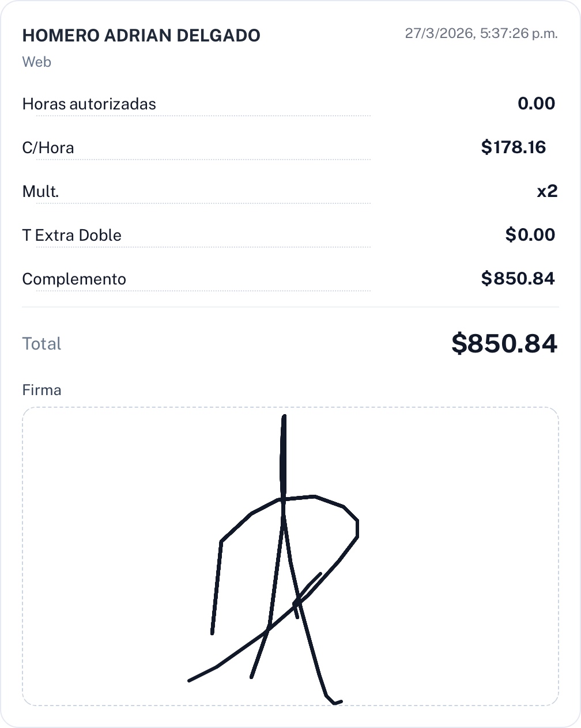Click the 27/3/2026 timestamp

[481, 33]
